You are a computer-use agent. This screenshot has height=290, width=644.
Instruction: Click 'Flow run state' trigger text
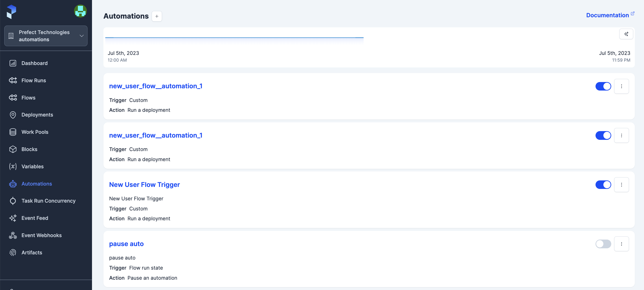click(x=146, y=268)
